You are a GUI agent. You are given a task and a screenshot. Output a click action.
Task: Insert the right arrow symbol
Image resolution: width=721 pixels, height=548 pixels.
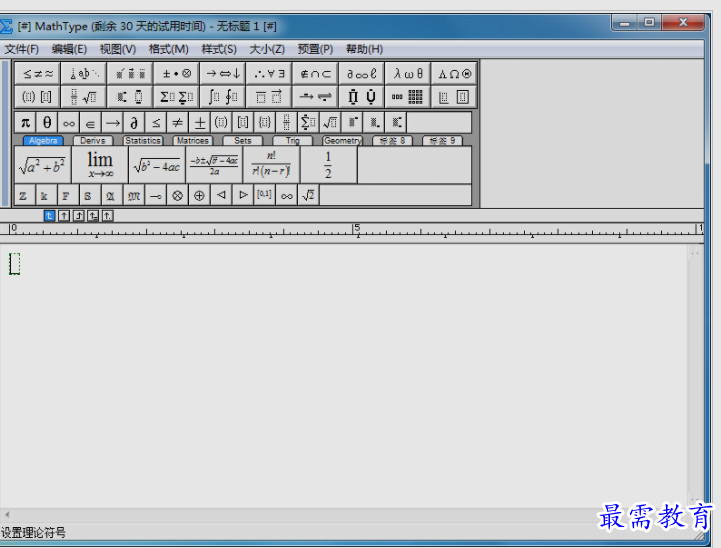pos(113,123)
